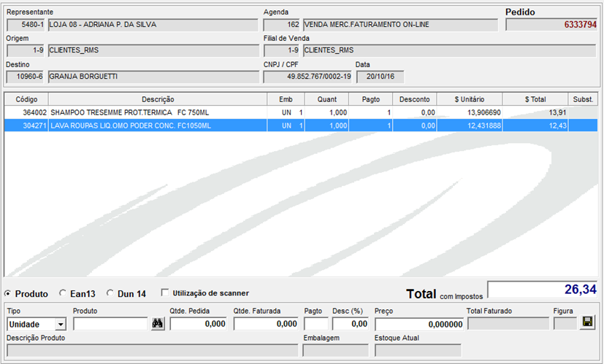The image size is (604, 364).
Task: Click the Figura field
Action: (x=565, y=324)
